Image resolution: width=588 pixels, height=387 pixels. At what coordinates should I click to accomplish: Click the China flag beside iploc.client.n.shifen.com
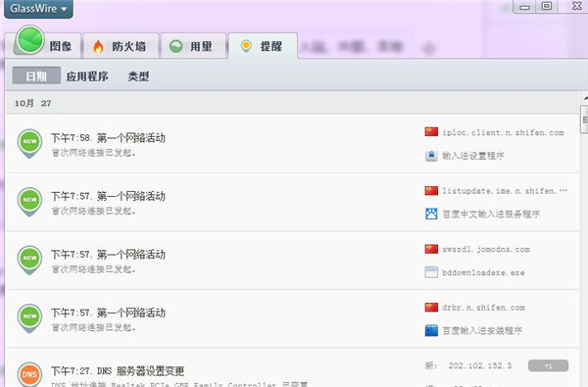[x=431, y=131]
